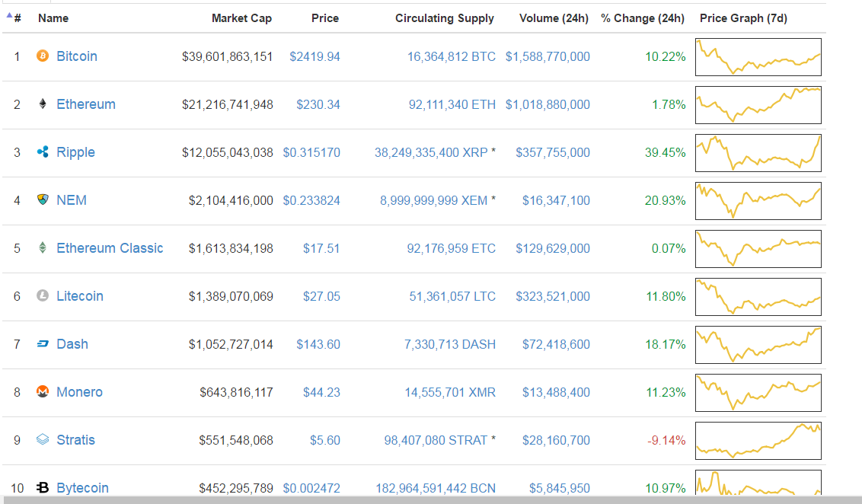Sort by Circulating Supply header
The width and height of the screenshot is (862, 504).
click(x=444, y=18)
